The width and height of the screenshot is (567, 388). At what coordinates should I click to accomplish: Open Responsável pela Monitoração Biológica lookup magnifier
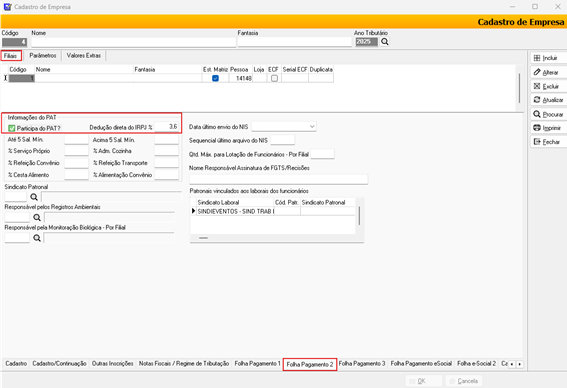click(x=37, y=238)
